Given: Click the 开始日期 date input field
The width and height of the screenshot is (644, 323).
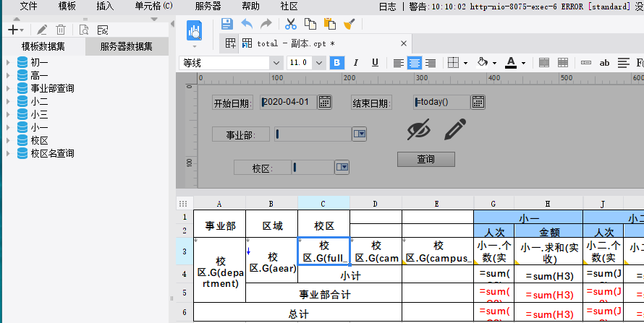Looking at the screenshot, I should [288, 102].
